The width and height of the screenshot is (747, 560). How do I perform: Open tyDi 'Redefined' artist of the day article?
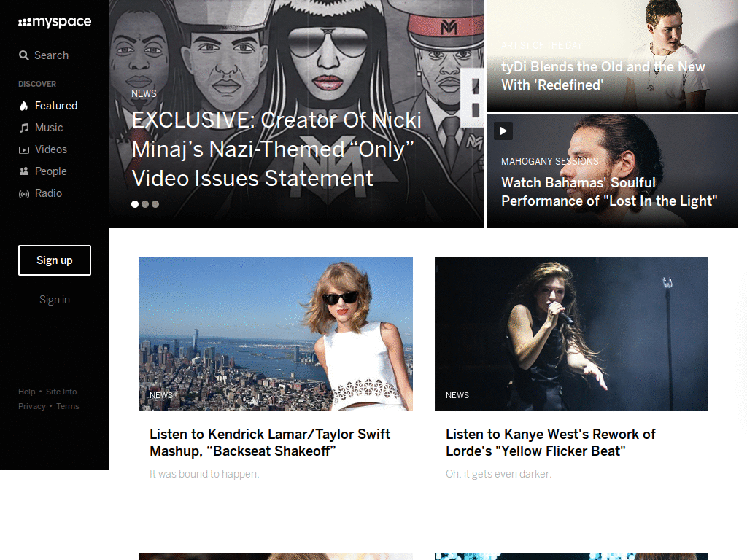[x=603, y=76]
